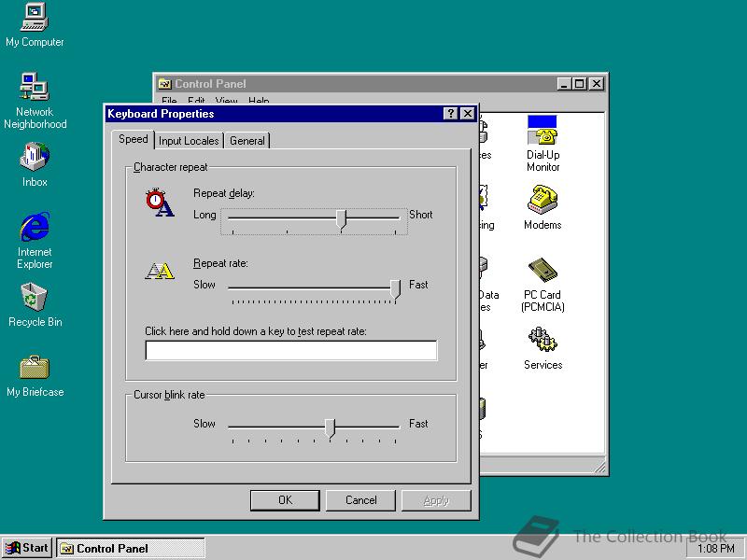This screenshot has width=747, height=560.
Task: Click the repeat rate AA icon
Action: tap(160, 271)
